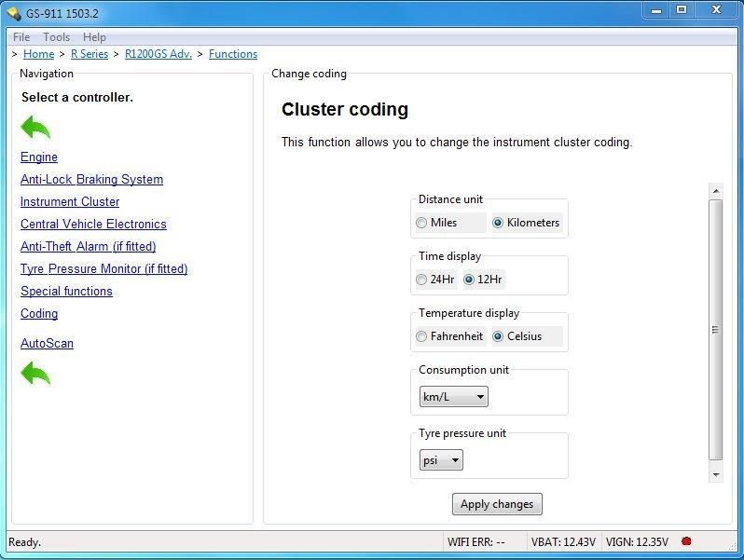This screenshot has height=560, width=744.
Task: Open the Tools menu
Action: [x=57, y=37]
